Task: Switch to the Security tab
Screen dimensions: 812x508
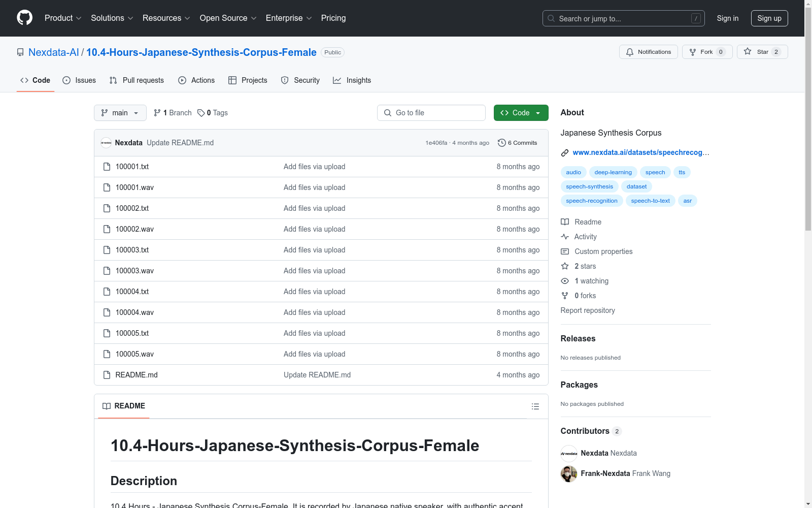Action: (x=300, y=80)
